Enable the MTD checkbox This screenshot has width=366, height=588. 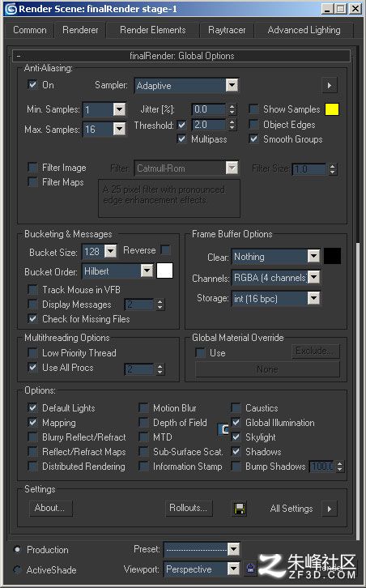point(143,437)
